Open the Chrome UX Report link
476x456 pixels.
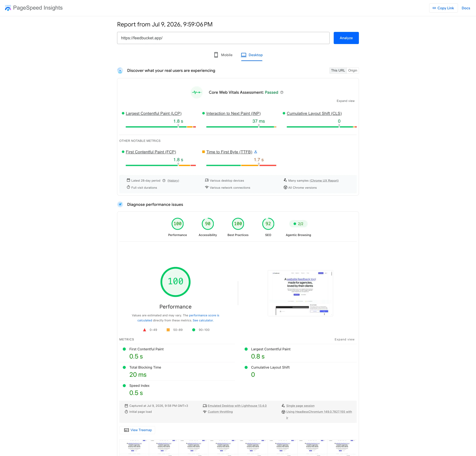point(324,181)
